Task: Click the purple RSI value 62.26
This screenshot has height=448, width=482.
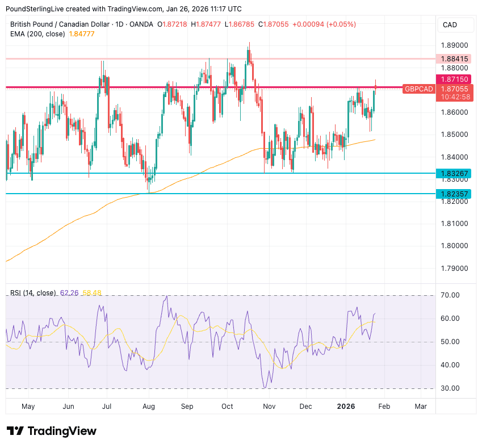Action: [x=69, y=293]
